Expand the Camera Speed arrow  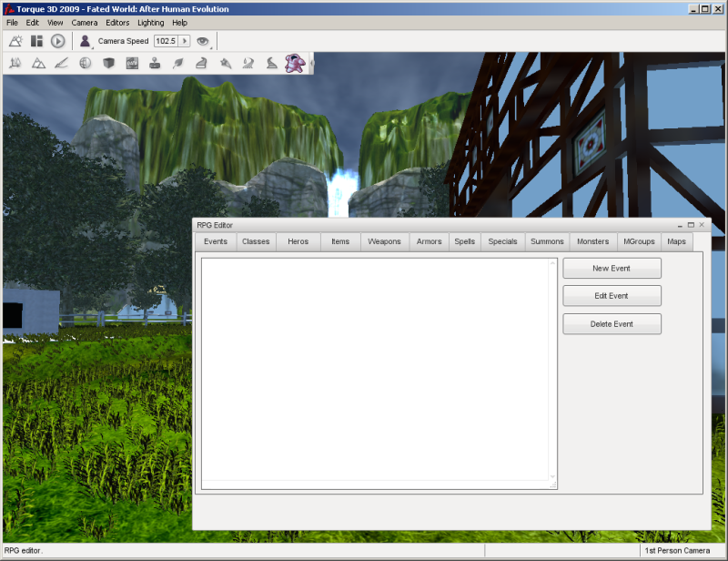pyautogui.click(x=185, y=41)
